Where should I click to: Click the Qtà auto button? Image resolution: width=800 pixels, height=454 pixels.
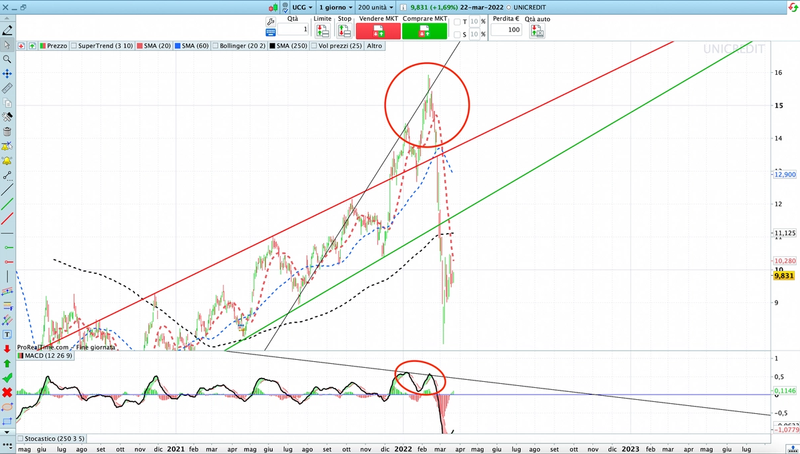coord(537,31)
